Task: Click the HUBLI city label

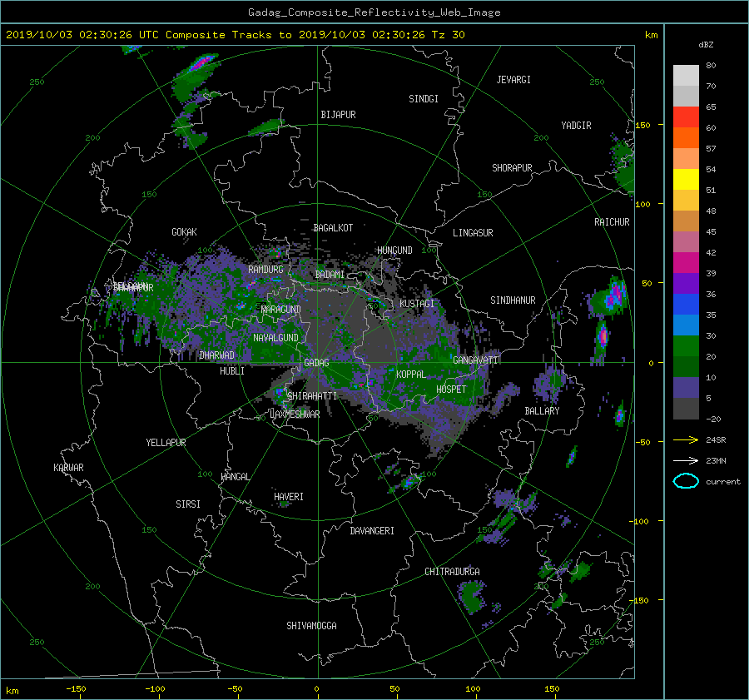Action: pyautogui.click(x=232, y=371)
